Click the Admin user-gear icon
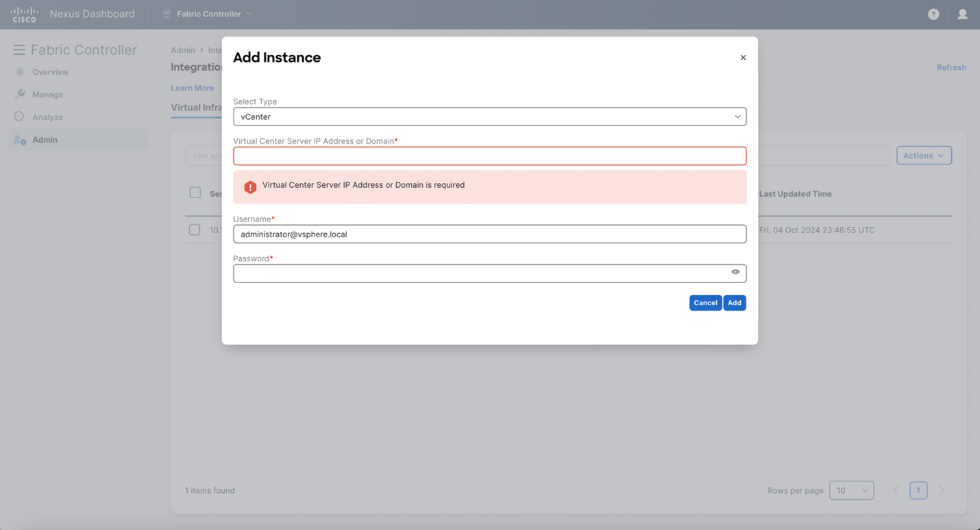Screen dimensions: 980x530 [x=20, y=140]
